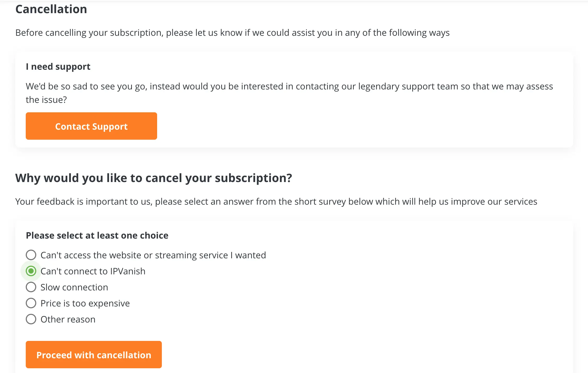
Task: Click the orange Contact Support label text
Action: (x=91, y=127)
